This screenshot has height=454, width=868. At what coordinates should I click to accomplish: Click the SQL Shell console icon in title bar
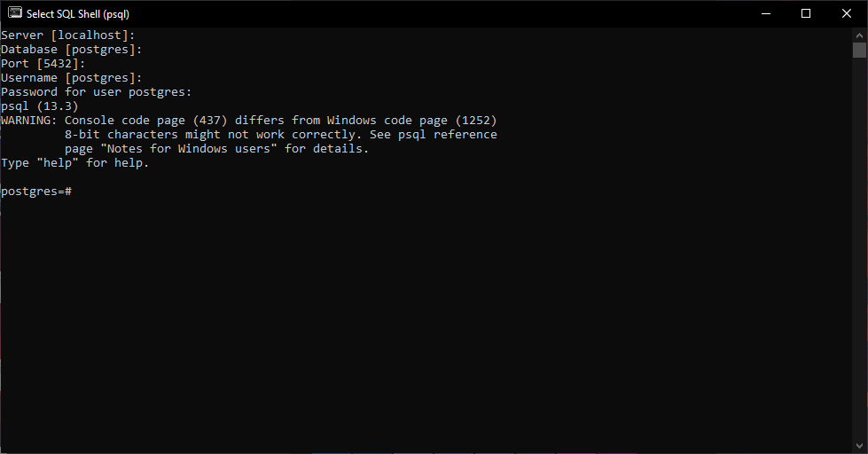14,13
